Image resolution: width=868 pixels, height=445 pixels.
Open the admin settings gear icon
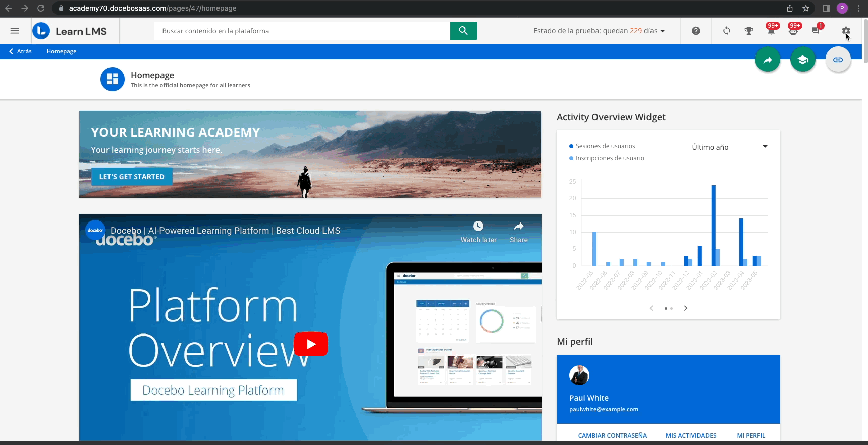click(x=846, y=31)
